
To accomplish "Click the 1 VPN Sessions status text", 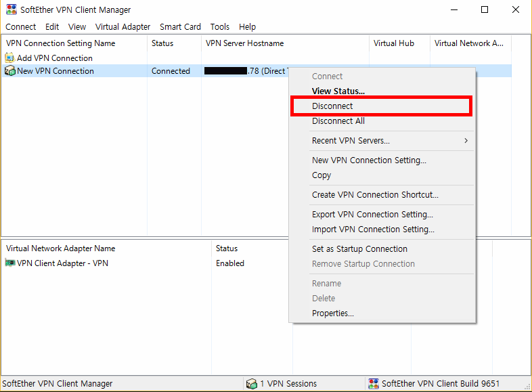I will [x=288, y=383].
